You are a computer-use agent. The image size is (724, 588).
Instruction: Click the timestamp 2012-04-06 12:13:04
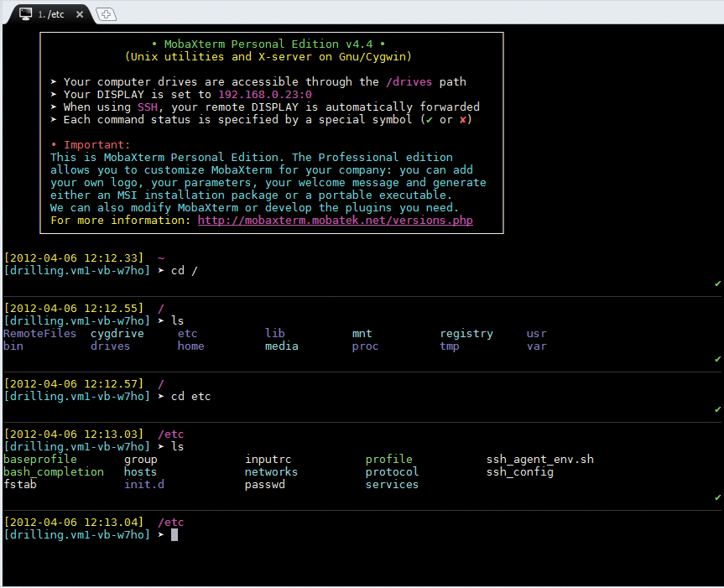click(76, 522)
